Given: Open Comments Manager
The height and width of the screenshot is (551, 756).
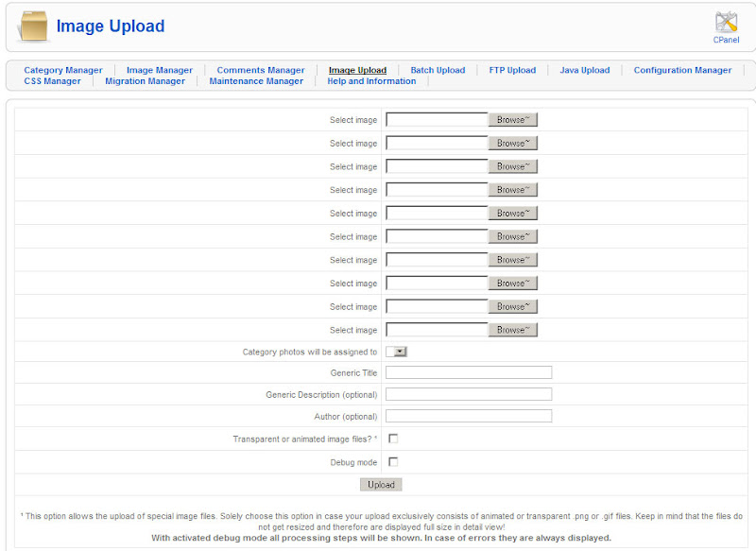Looking at the screenshot, I should coord(261,70).
